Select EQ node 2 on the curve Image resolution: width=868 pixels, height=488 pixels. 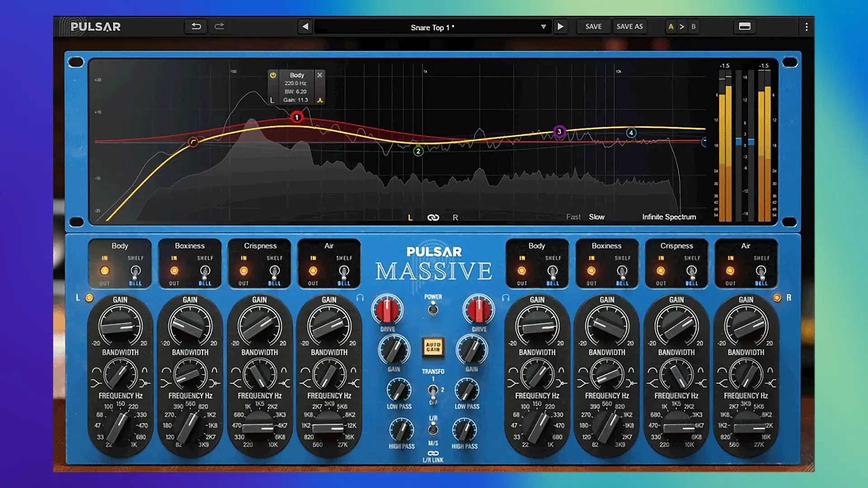pyautogui.click(x=418, y=151)
